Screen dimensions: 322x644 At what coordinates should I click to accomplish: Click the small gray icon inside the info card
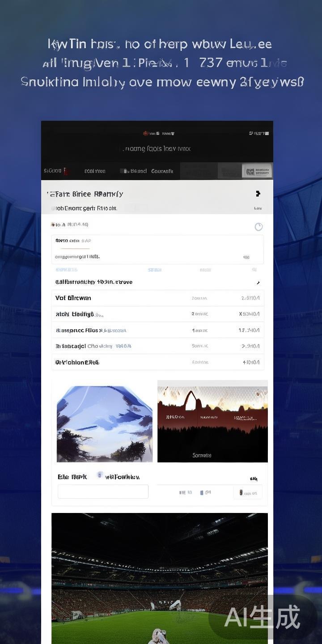(246, 257)
